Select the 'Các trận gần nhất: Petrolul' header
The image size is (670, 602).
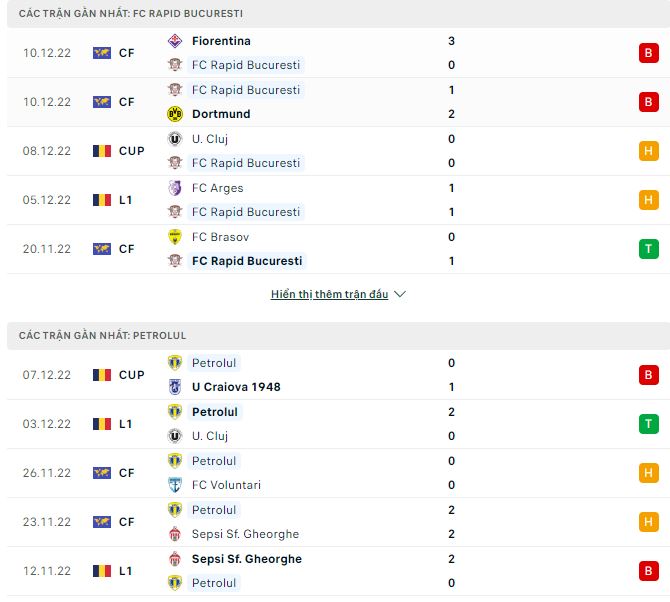point(101,336)
